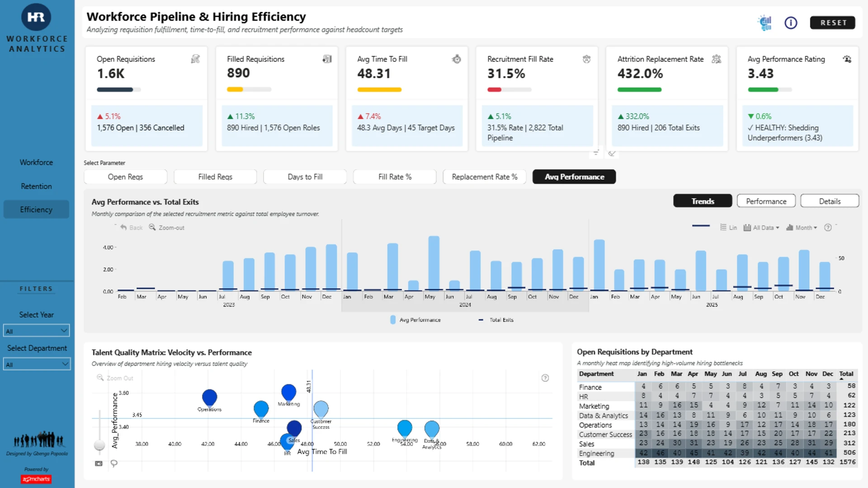Toggle the Lin scale option

pyautogui.click(x=728, y=227)
